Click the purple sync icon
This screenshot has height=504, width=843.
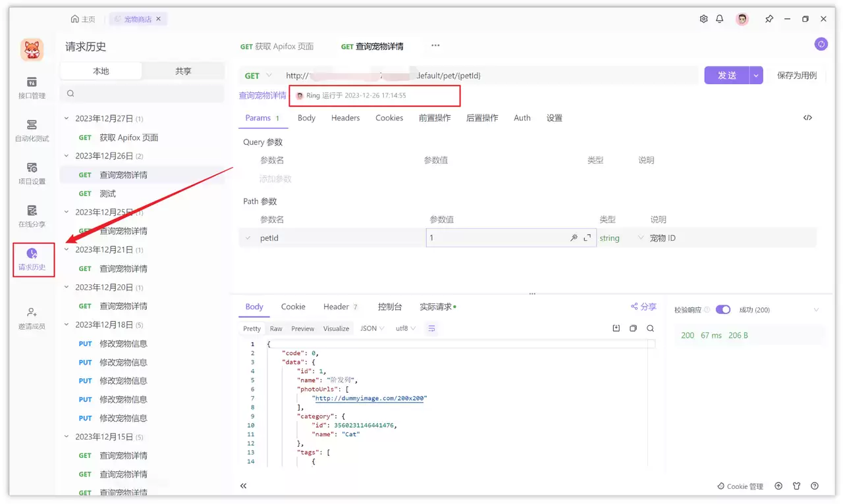click(x=821, y=44)
